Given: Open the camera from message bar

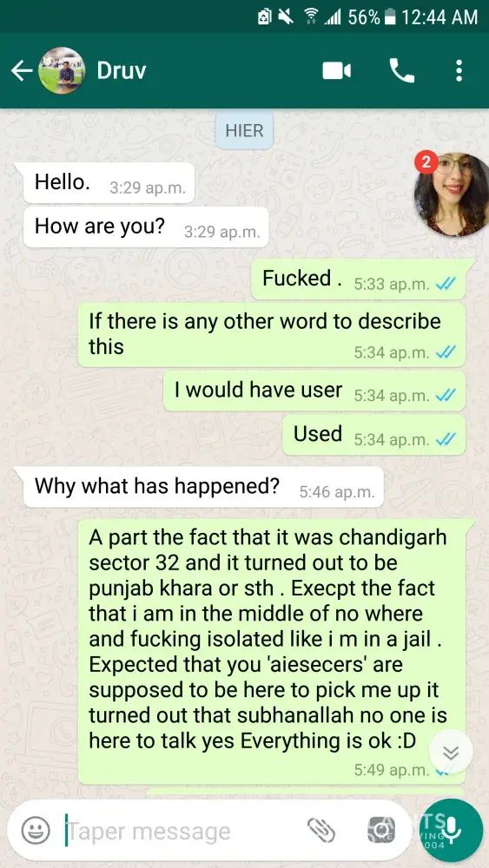Looking at the screenshot, I should click(x=381, y=830).
